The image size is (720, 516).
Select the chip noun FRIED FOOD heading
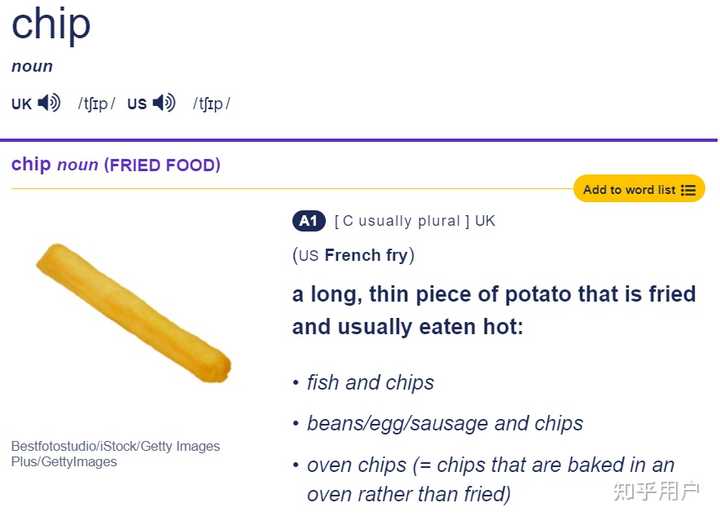pos(116,165)
